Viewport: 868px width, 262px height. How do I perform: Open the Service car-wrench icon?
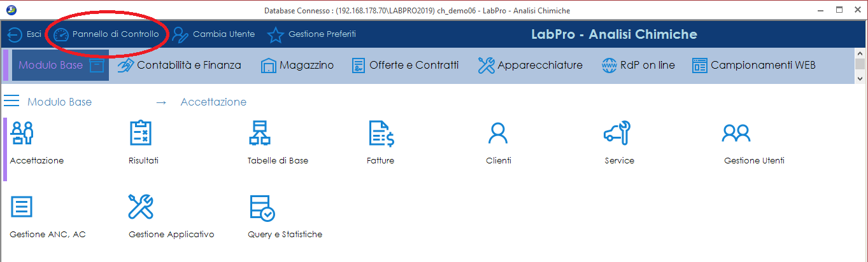point(618,133)
